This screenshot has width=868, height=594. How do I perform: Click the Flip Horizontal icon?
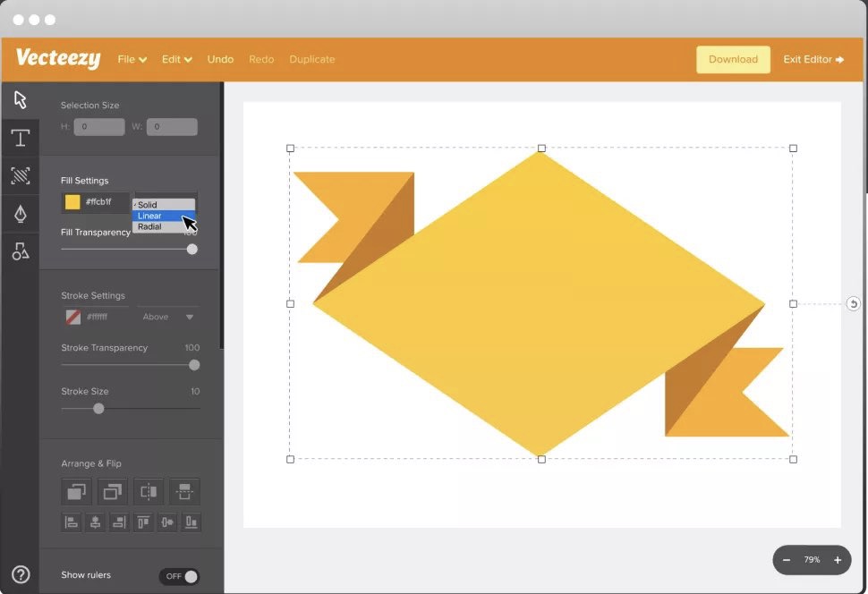point(149,491)
